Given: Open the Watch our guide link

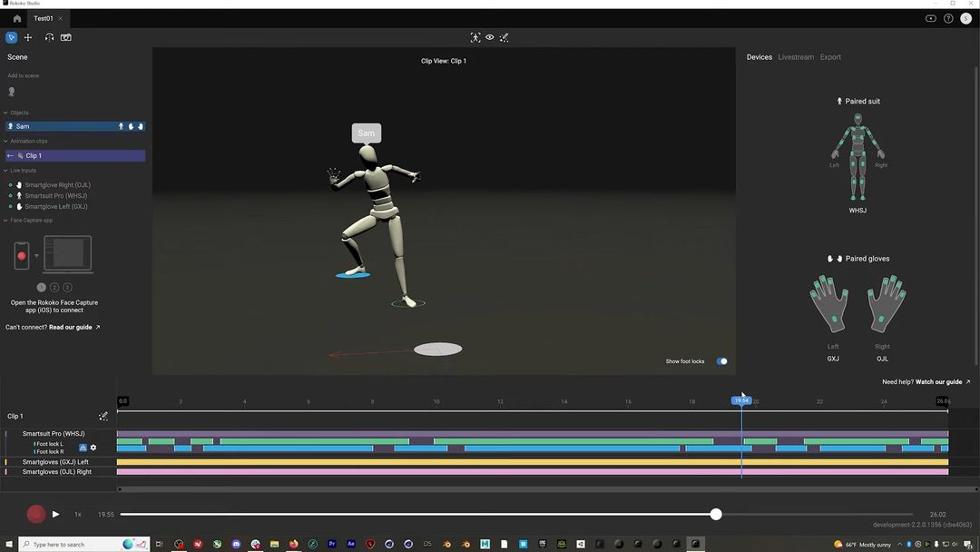Looking at the screenshot, I should pos(940,381).
